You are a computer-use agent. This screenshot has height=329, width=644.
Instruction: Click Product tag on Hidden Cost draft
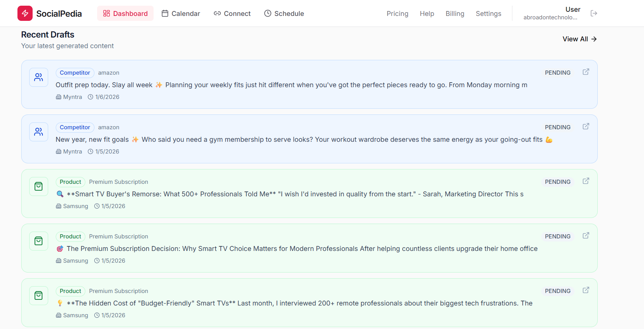coord(71,291)
